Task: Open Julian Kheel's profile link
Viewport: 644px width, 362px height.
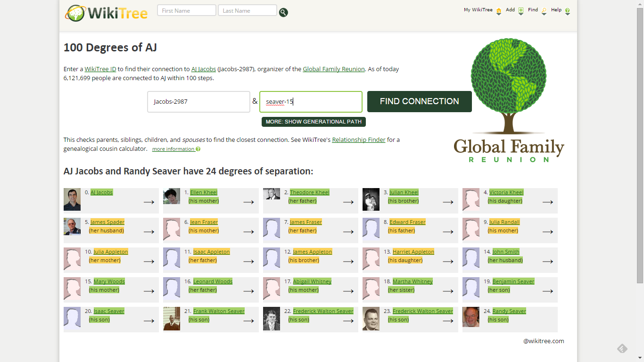Action: point(404,192)
